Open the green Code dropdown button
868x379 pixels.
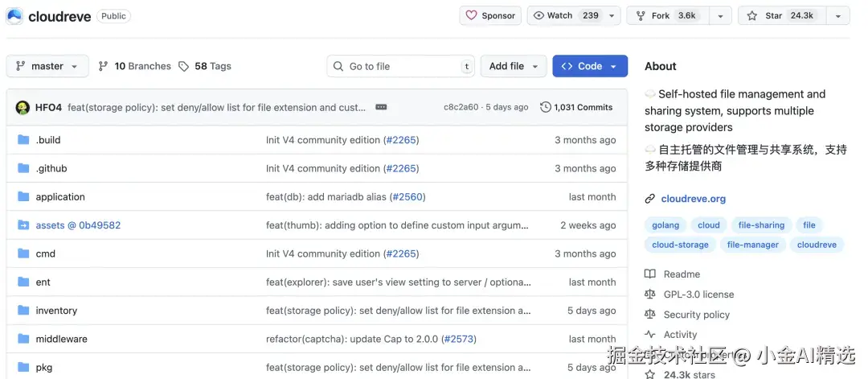pyautogui.click(x=590, y=66)
